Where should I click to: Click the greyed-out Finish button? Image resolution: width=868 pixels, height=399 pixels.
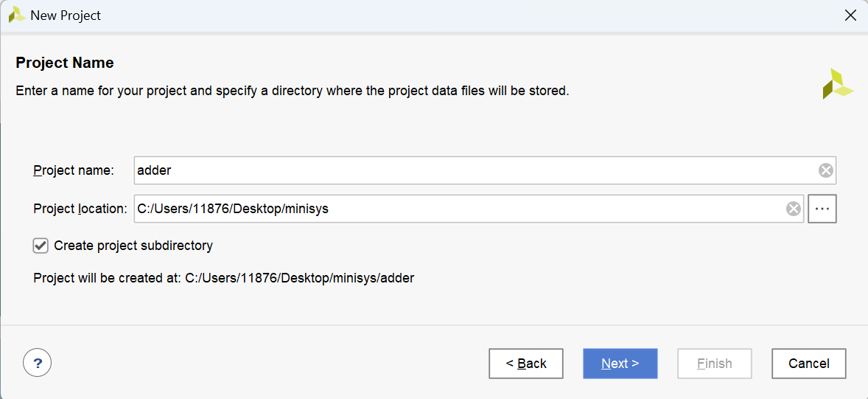coord(714,364)
